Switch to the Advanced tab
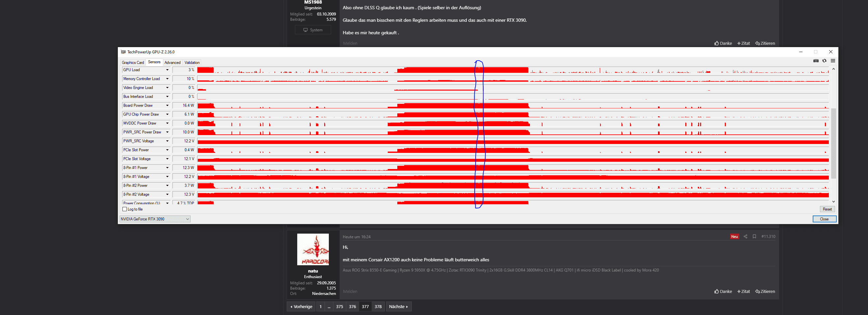Viewport: 868px width, 315px height. point(172,62)
